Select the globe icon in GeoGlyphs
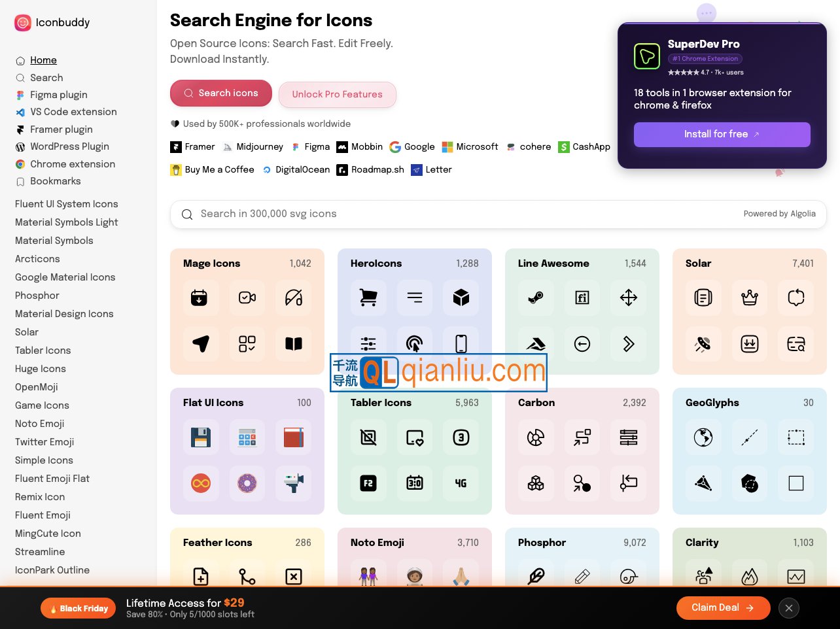 703,437
